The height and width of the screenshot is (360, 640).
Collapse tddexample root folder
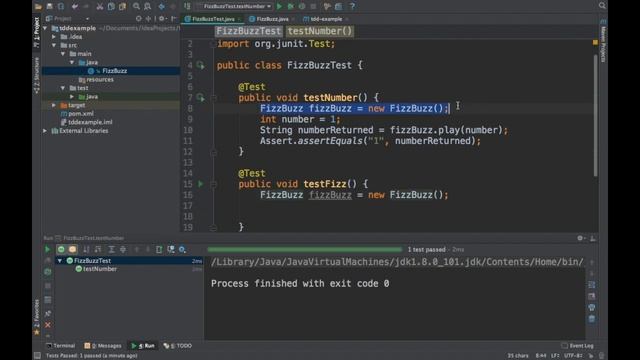tap(45, 28)
